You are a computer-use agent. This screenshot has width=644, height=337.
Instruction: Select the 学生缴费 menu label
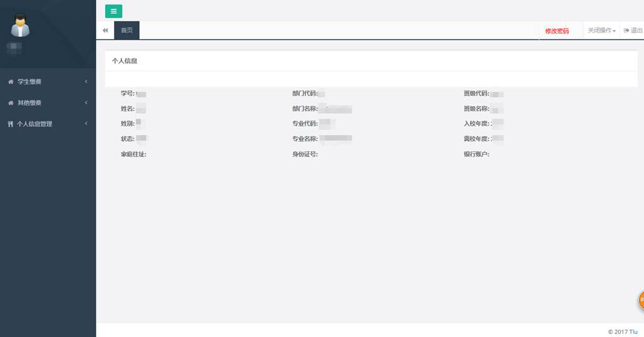pyautogui.click(x=30, y=82)
